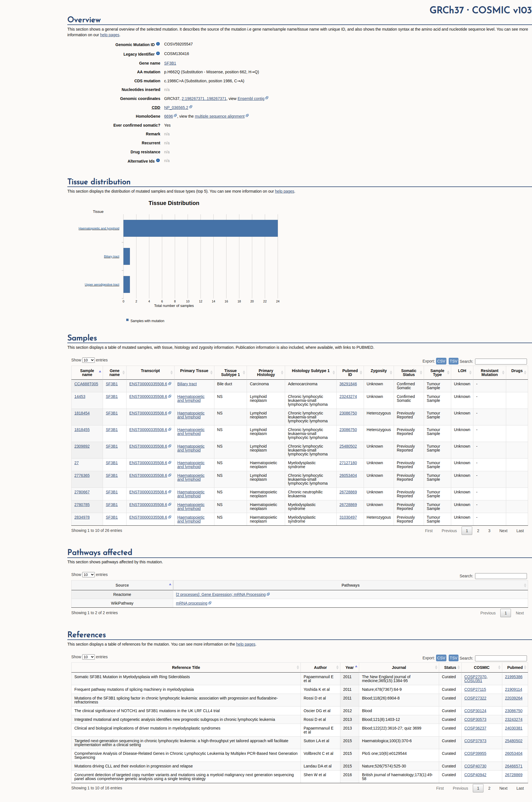The width and height of the screenshot is (532, 802).
Task: Click genomic mutation ID value COSV59205547
Action: coord(178,44)
